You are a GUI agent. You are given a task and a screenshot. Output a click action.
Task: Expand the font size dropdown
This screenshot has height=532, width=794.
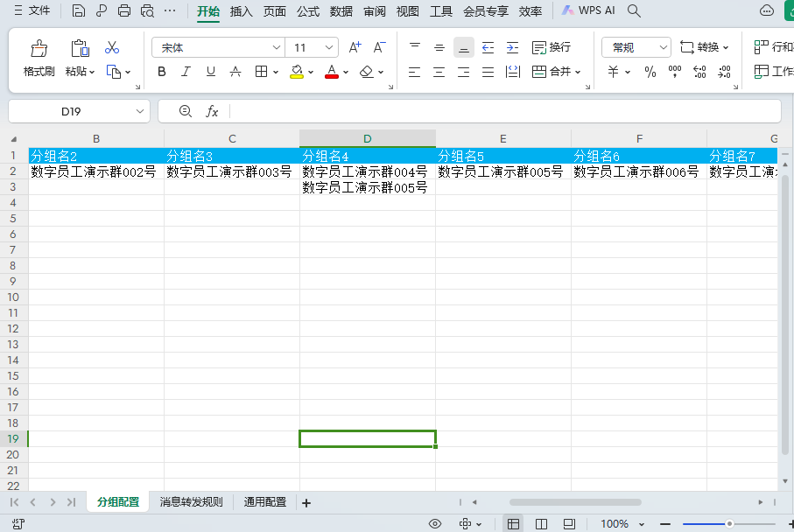pyautogui.click(x=329, y=47)
